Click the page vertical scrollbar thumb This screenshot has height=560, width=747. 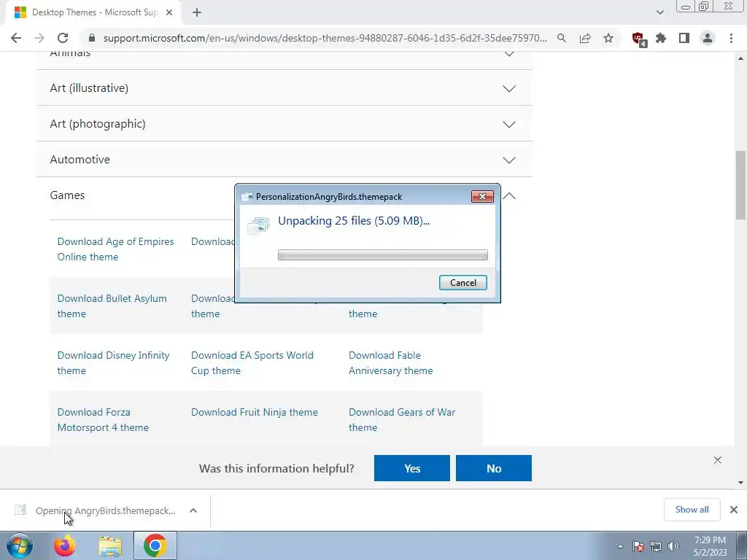point(741,184)
